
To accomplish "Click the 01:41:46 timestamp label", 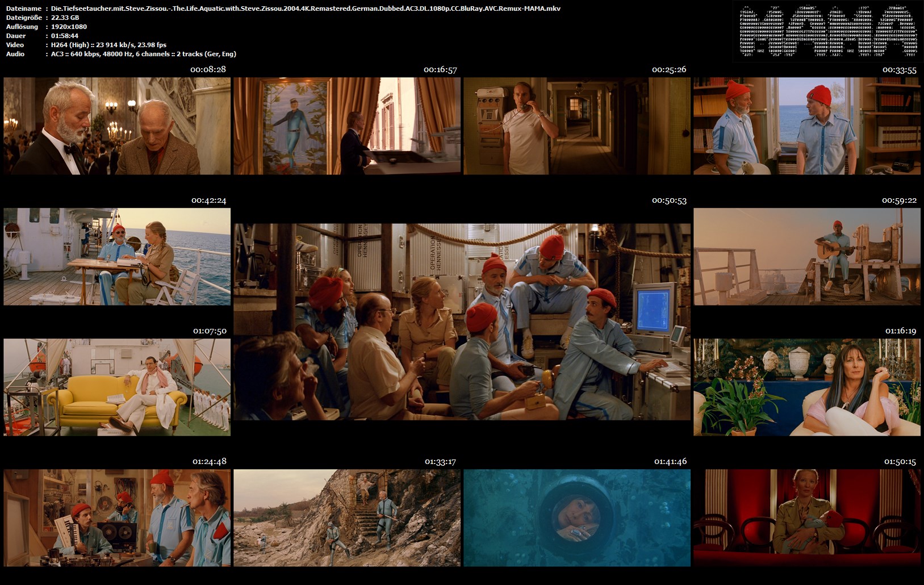I will click(x=670, y=461).
